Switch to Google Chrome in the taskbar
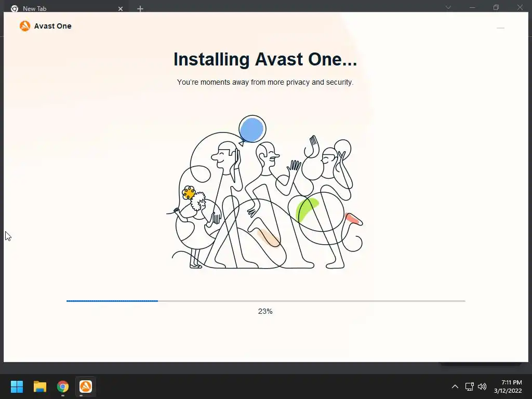Image resolution: width=532 pixels, height=399 pixels. [63, 387]
